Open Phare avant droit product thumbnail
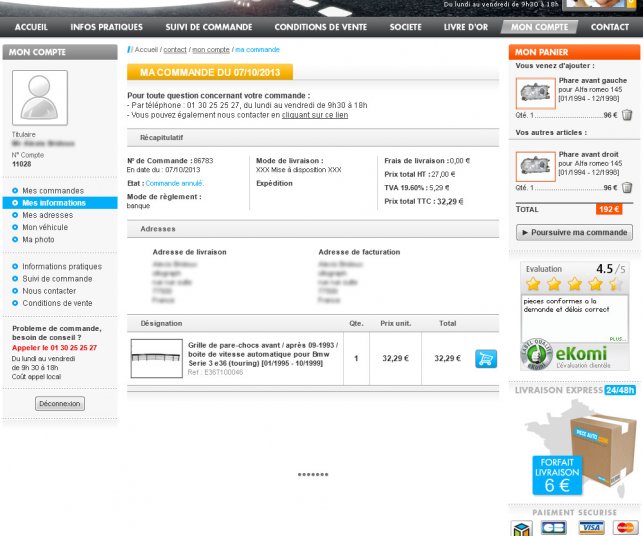 (536, 167)
